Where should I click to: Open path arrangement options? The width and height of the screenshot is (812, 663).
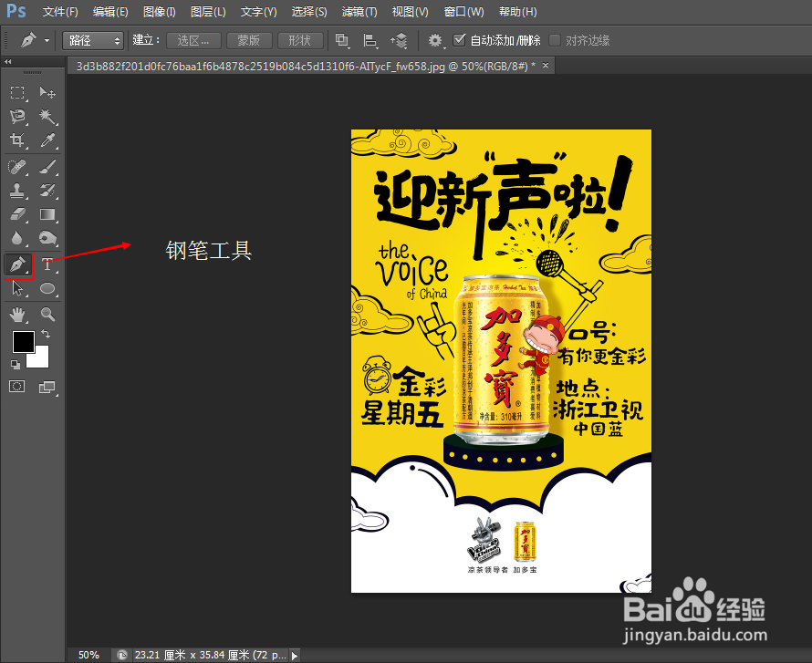(399, 40)
